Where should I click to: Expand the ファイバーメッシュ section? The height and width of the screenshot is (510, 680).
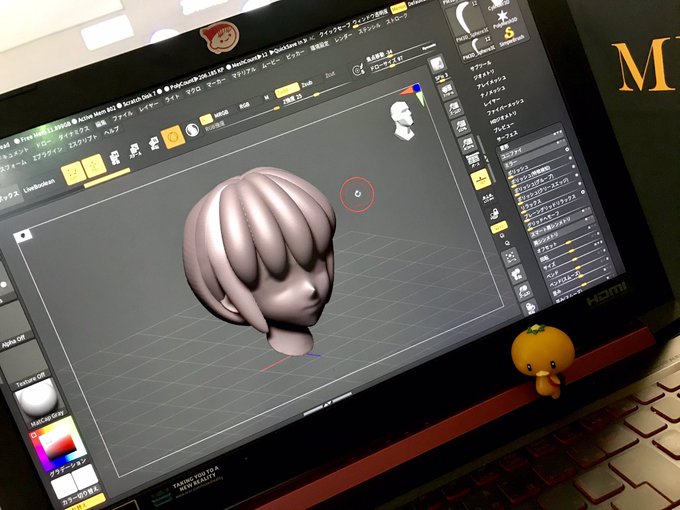click(505, 108)
